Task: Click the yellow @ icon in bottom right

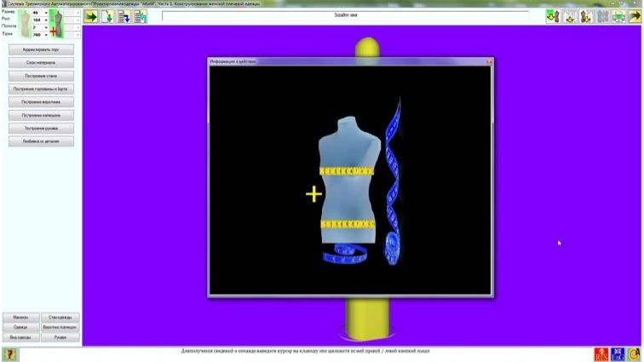Action: coord(634,354)
